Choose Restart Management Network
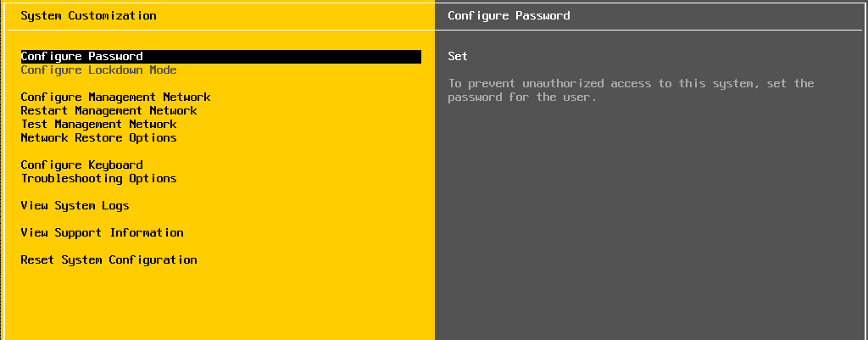The height and width of the screenshot is (340, 868). coord(108,111)
